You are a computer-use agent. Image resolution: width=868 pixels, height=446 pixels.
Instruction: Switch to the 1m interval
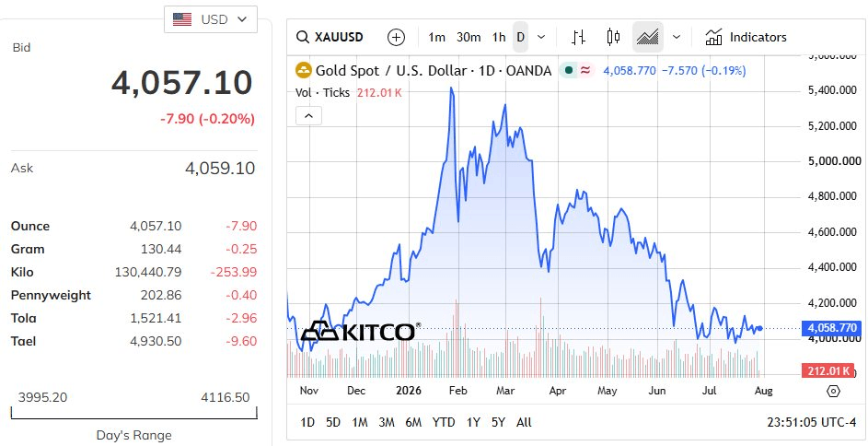point(437,37)
